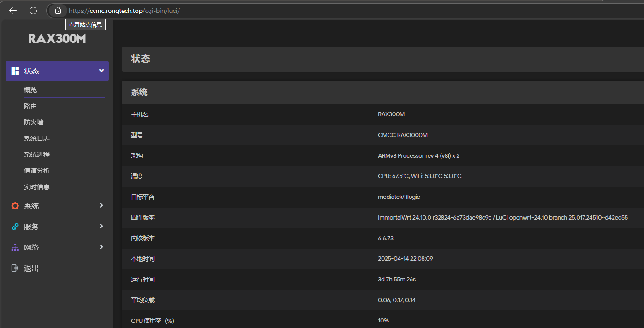
Task: Click the 目标平台 row label
Action: pos(143,197)
